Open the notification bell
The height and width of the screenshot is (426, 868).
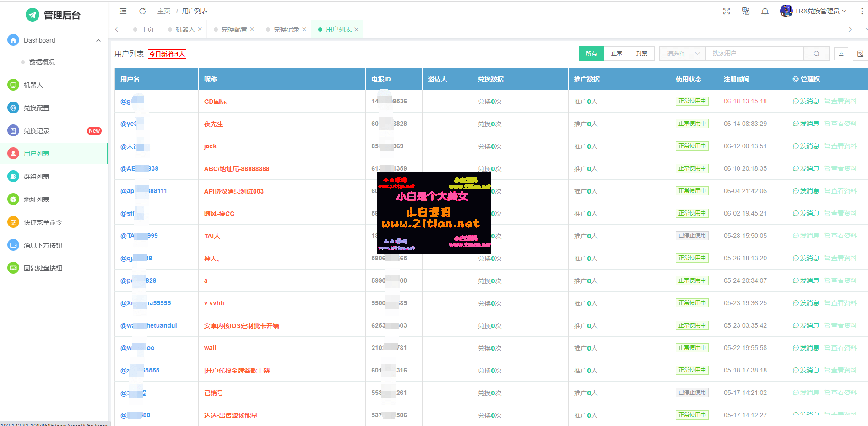click(765, 11)
